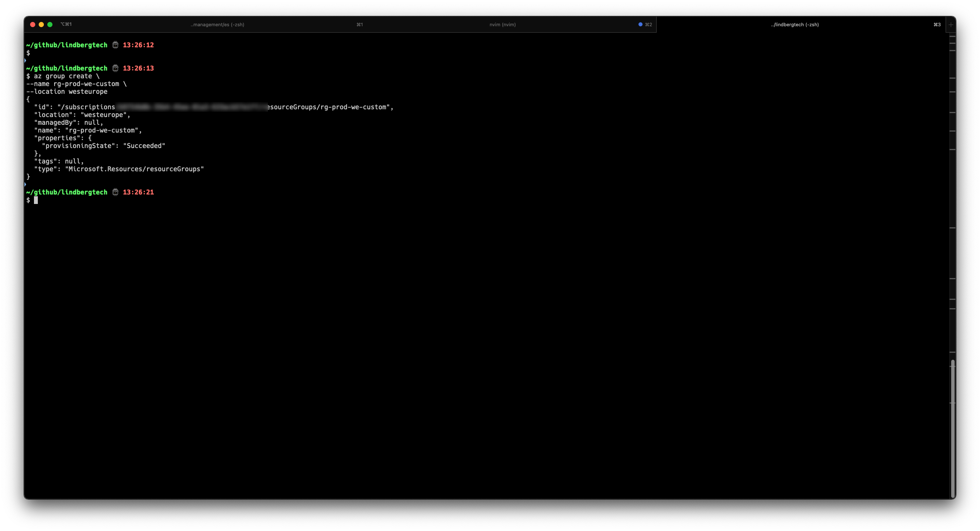Click the clock icon beside 13:26:12
The height and width of the screenshot is (531, 980).
pos(115,45)
